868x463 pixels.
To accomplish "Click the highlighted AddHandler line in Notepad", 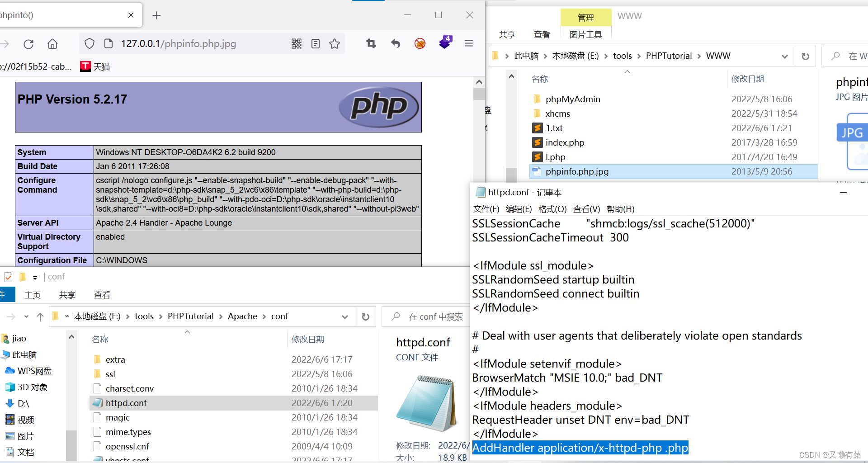I will coord(580,448).
